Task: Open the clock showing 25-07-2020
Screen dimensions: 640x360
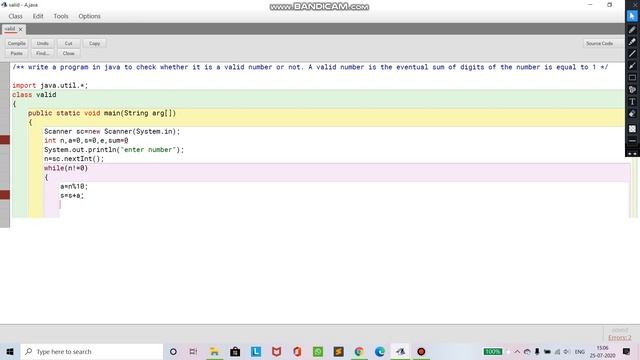Action: click(602, 351)
